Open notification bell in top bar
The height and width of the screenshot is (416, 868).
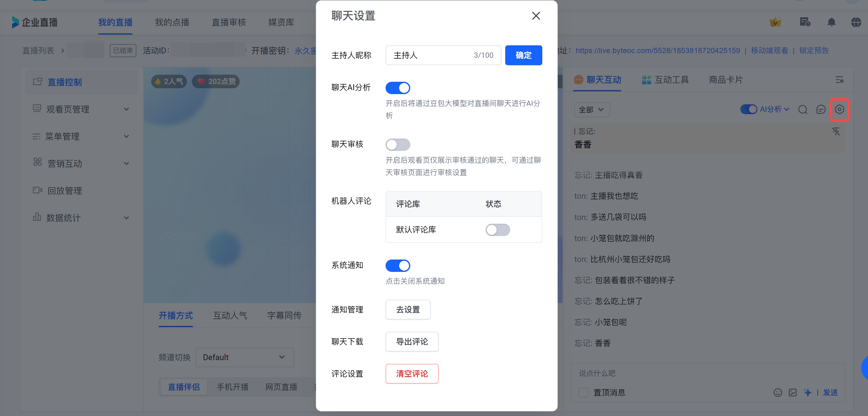pos(831,22)
